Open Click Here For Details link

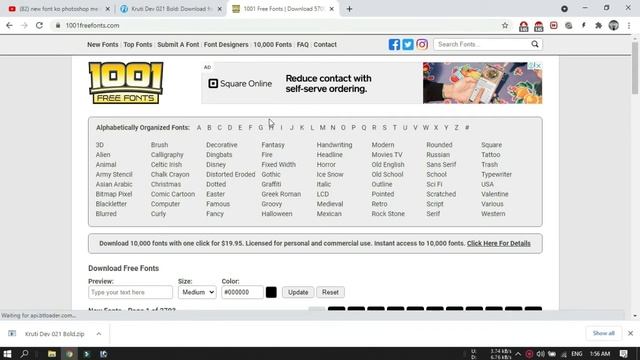tap(498, 243)
